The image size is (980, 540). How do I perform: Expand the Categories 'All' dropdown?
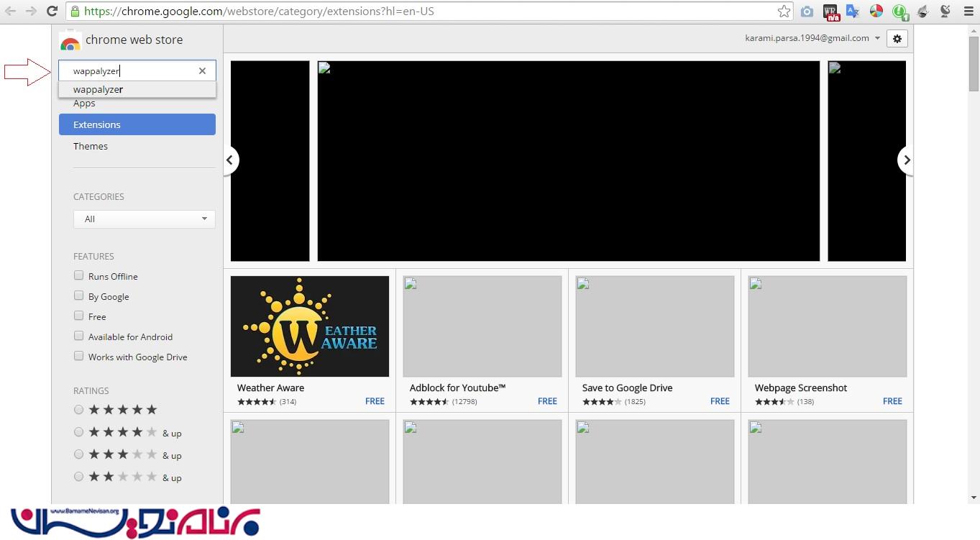[x=144, y=219]
